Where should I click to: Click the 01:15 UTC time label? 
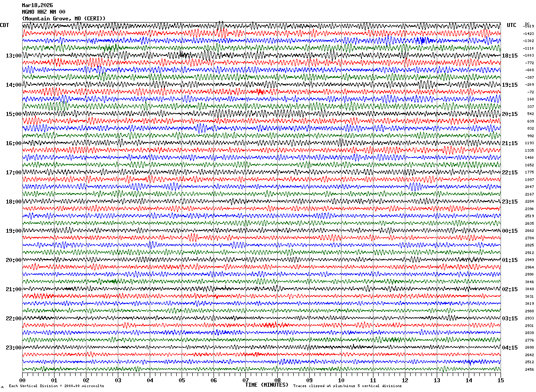pyautogui.click(x=509, y=260)
